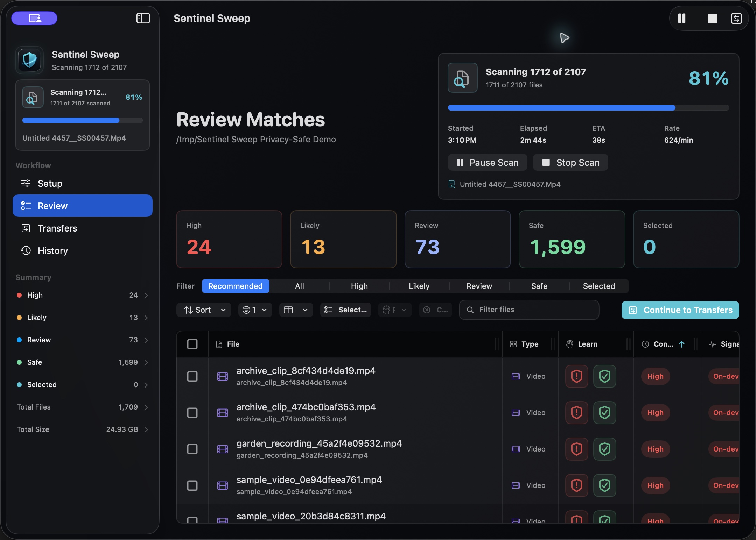Switch filter to the Safe tab
Image resolution: width=756 pixels, height=540 pixels.
[539, 286]
